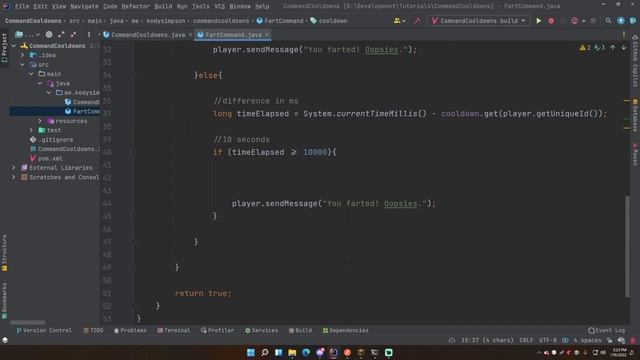The height and width of the screenshot is (360, 640).
Task: Run the CommandCooldowns build configuration
Action: click(539, 21)
